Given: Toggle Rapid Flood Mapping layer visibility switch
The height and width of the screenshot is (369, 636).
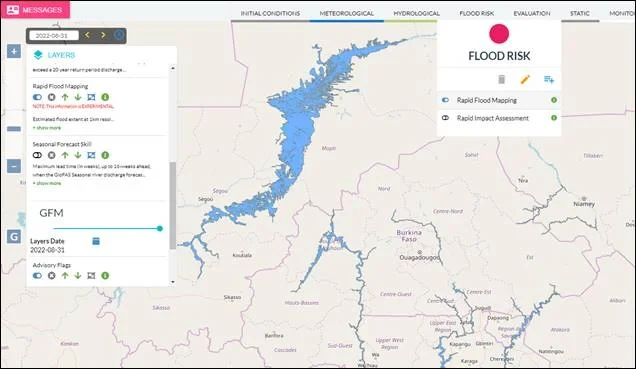Looking at the screenshot, I should [37, 97].
